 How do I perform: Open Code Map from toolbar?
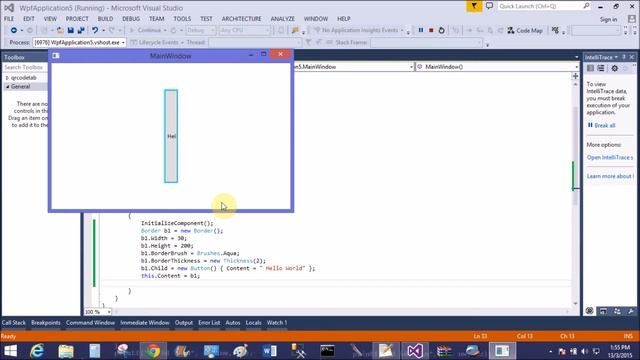[525, 30]
